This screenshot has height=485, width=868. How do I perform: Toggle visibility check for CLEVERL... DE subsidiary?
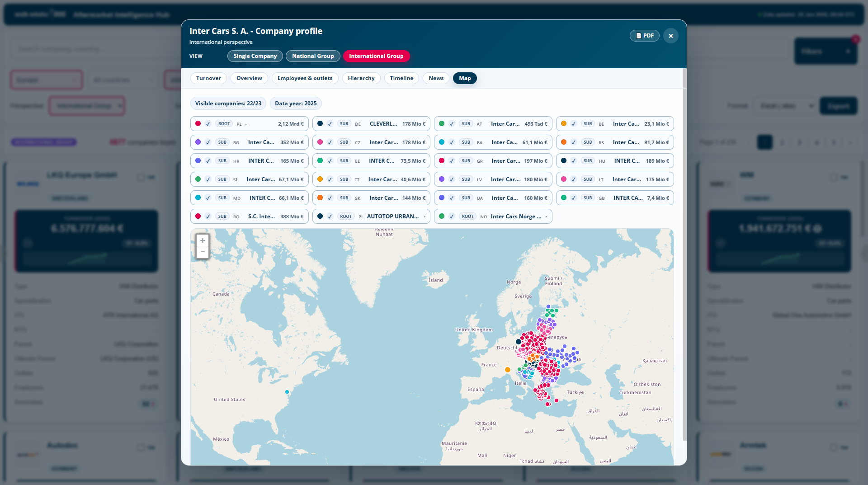pos(330,124)
